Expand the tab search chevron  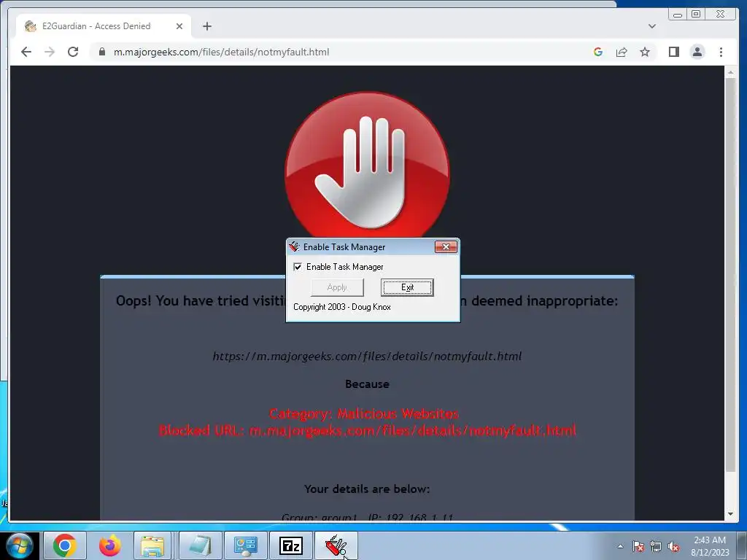point(651,26)
